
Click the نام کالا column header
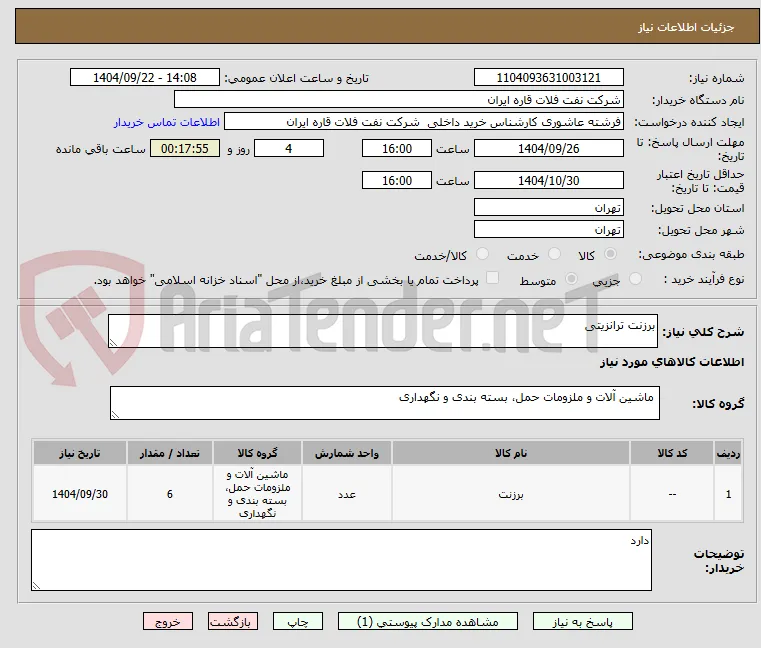511,453
